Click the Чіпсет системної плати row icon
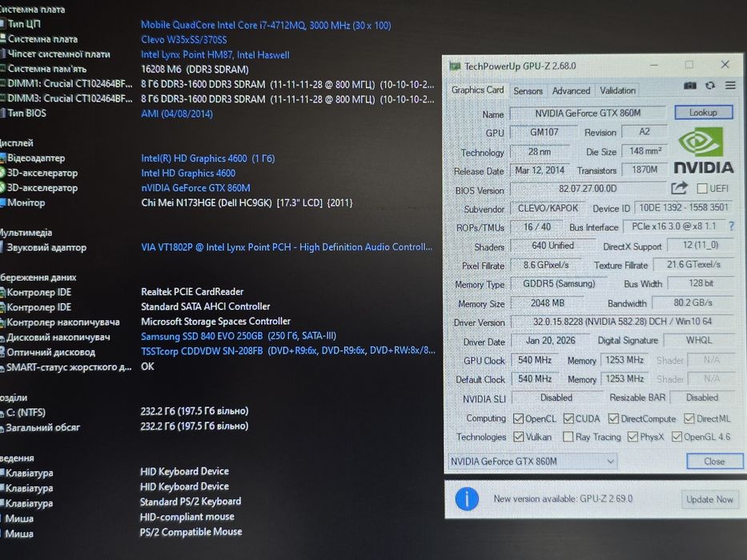This screenshot has width=747, height=560. point(3,54)
